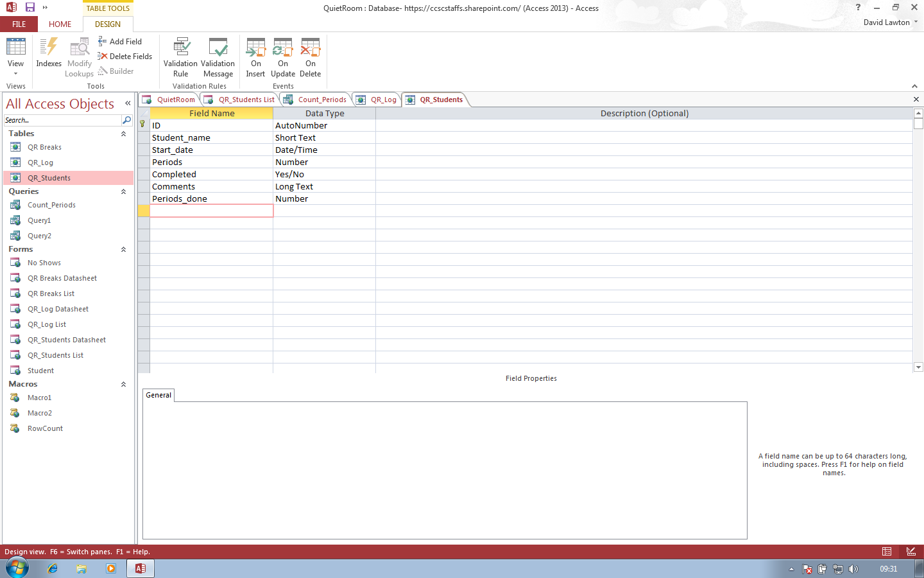Click the Student_name field name cell

point(212,137)
